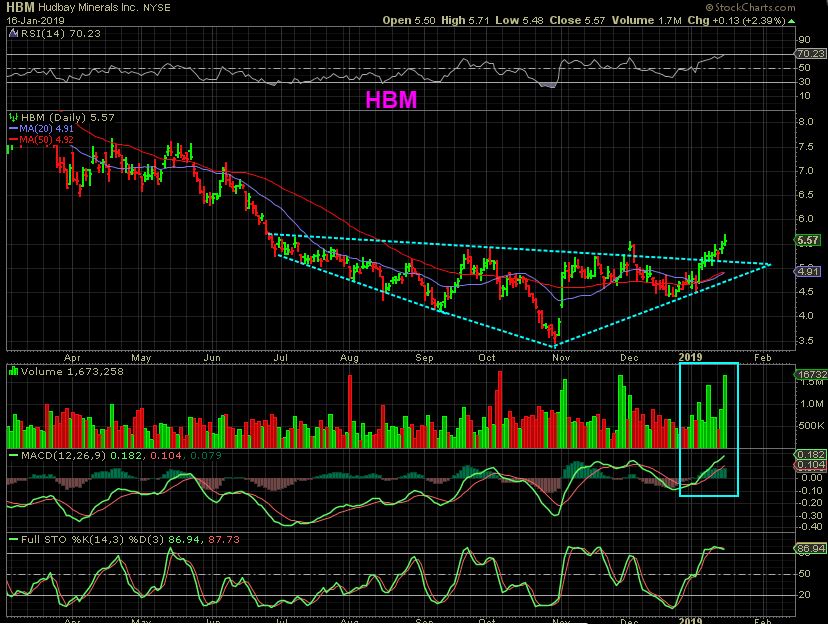Click the 20 level on the stochastic axis
828x624 pixels.
[805, 595]
